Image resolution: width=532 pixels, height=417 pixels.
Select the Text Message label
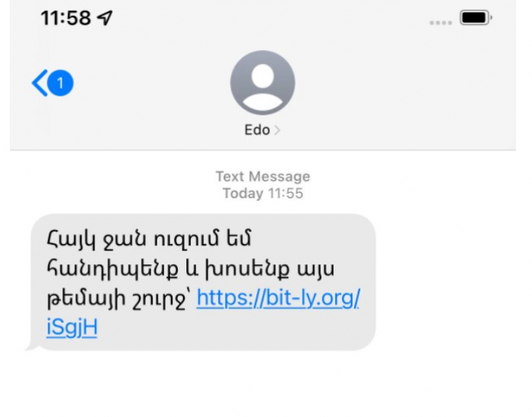(263, 177)
